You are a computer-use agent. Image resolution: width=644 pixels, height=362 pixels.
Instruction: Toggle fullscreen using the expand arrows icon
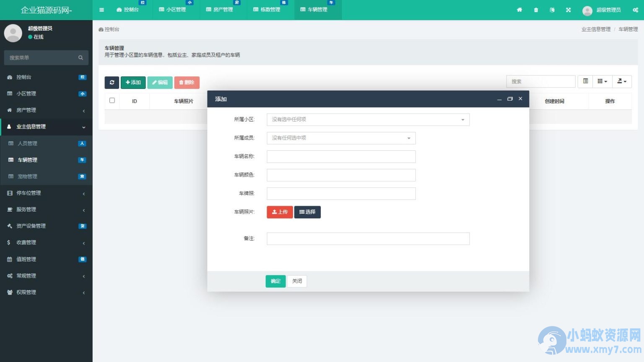click(568, 10)
